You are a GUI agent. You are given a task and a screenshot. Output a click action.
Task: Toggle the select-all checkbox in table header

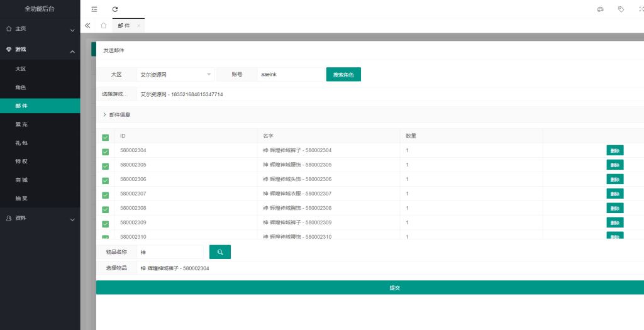click(105, 137)
